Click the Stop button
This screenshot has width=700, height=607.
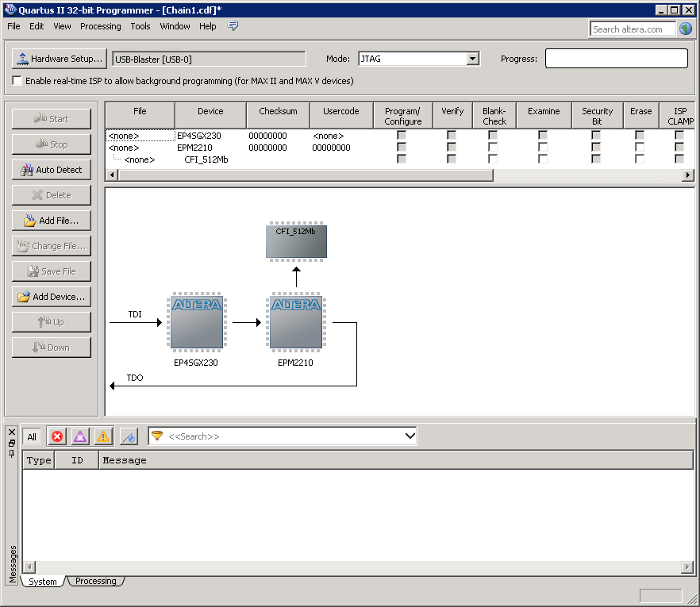52,144
